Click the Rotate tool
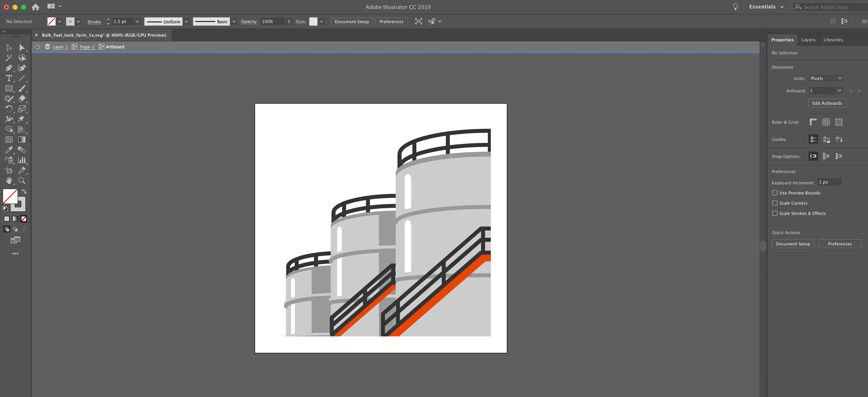Screen dimensions: 868x397 point(9,109)
